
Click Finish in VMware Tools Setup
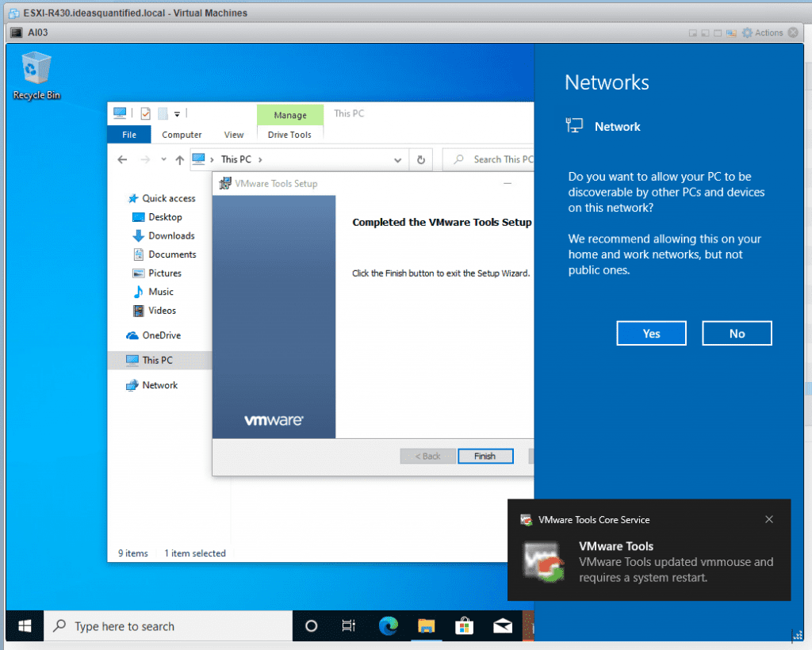485,456
